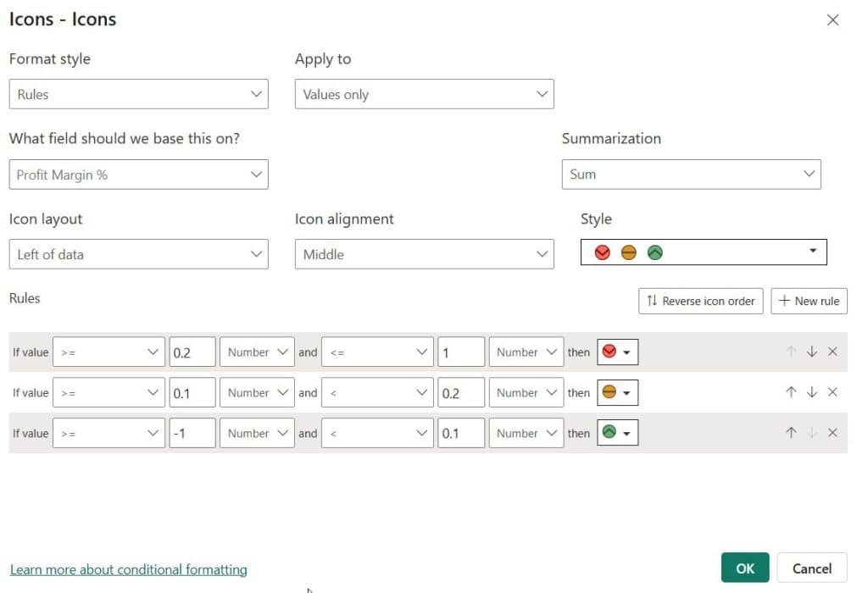Move first rule down with arrow
This screenshot has width=868, height=593.
(812, 352)
